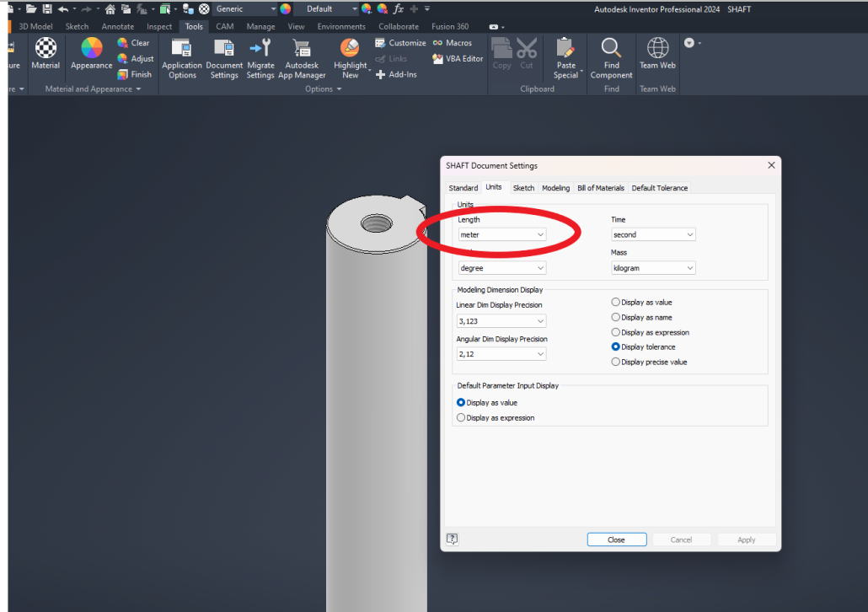Click the Highlight New icon
The height and width of the screenshot is (612, 868).
pyautogui.click(x=350, y=48)
